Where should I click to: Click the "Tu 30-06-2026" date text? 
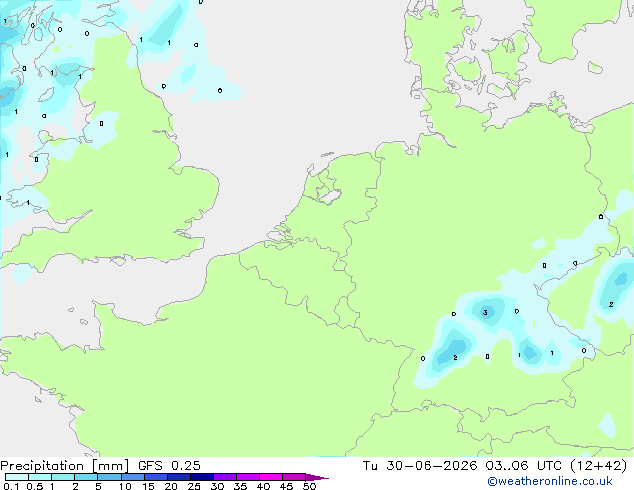point(420,466)
